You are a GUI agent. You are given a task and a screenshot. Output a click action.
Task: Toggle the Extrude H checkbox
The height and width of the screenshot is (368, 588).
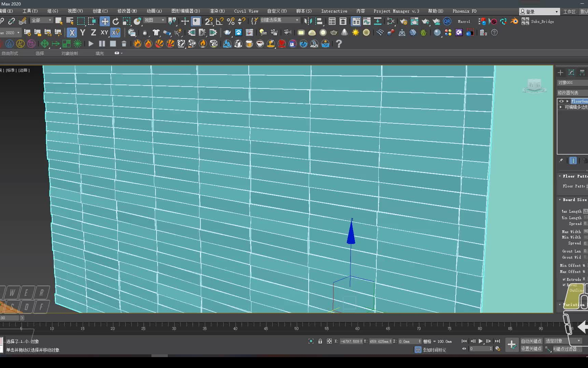point(564,279)
